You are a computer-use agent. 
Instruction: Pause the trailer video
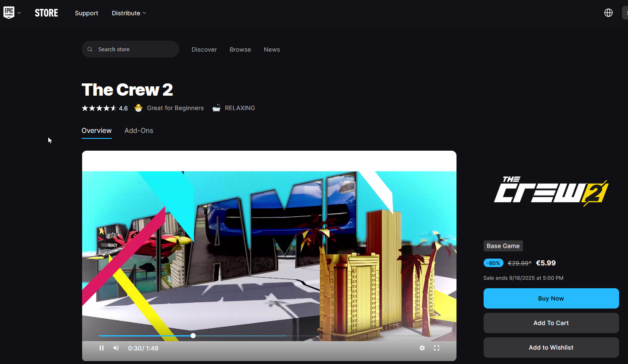[x=102, y=348]
